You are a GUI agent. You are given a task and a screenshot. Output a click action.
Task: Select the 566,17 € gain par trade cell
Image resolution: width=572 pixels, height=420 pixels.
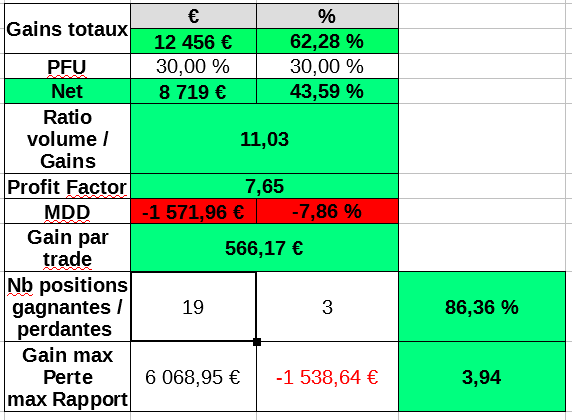(x=264, y=248)
